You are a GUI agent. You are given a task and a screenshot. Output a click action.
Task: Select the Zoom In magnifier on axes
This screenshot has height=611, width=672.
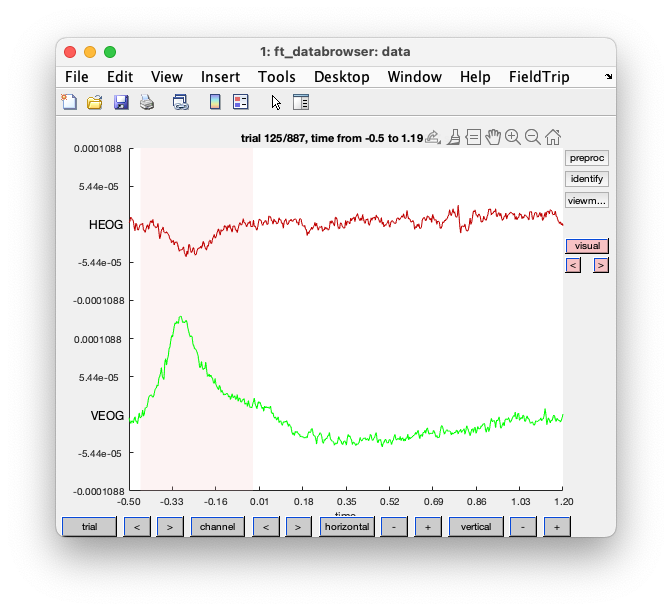tap(513, 137)
